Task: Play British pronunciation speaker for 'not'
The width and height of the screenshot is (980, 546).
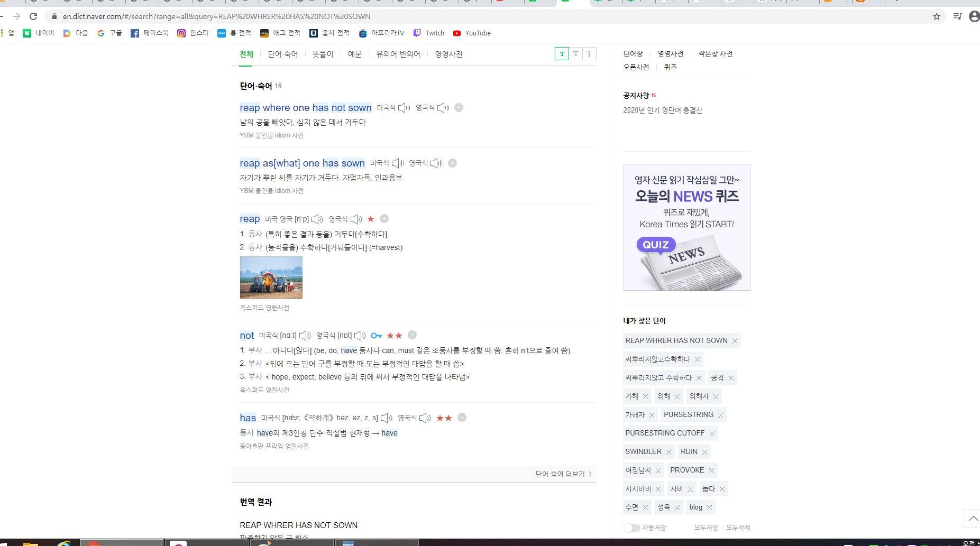Action: pos(360,336)
